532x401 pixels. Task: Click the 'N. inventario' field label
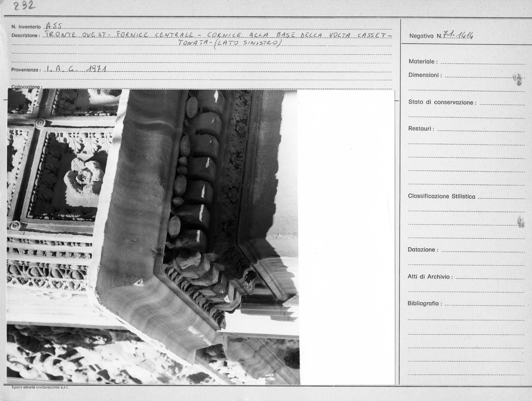pos(26,27)
